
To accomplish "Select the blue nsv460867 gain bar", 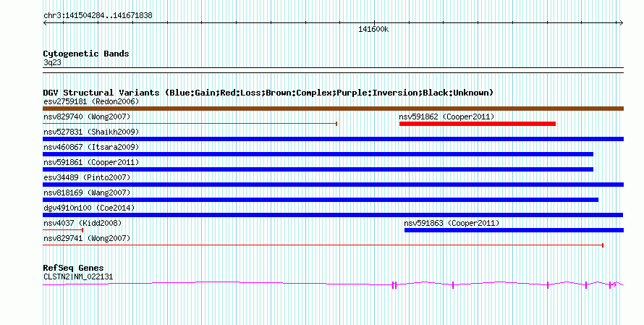I will point(318,154).
